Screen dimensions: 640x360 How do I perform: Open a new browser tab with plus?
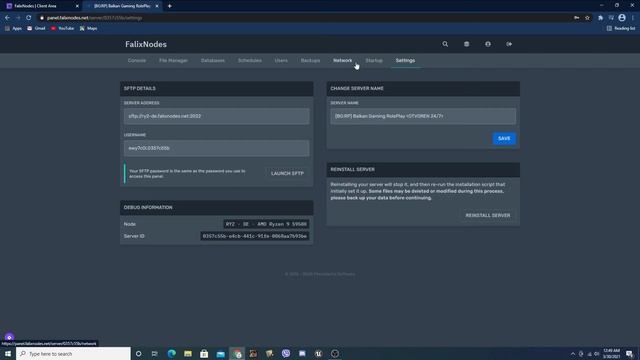pos(169,6)
